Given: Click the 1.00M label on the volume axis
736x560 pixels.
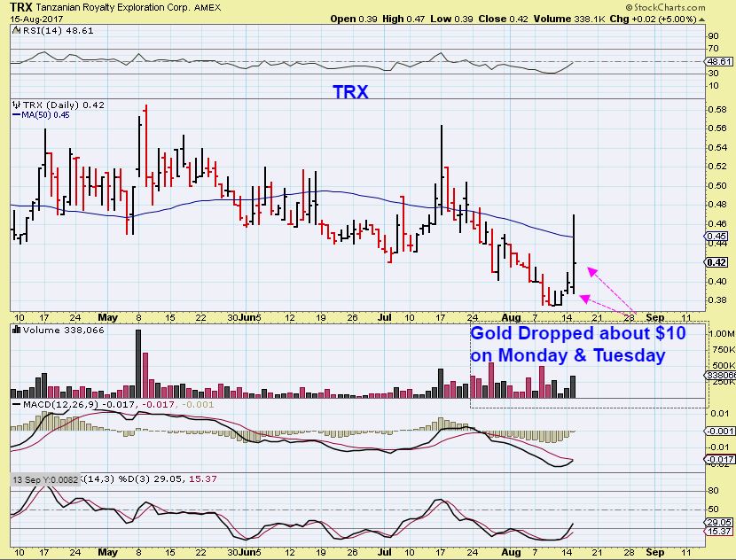Looking at the screenshot, I should [723, 333].
